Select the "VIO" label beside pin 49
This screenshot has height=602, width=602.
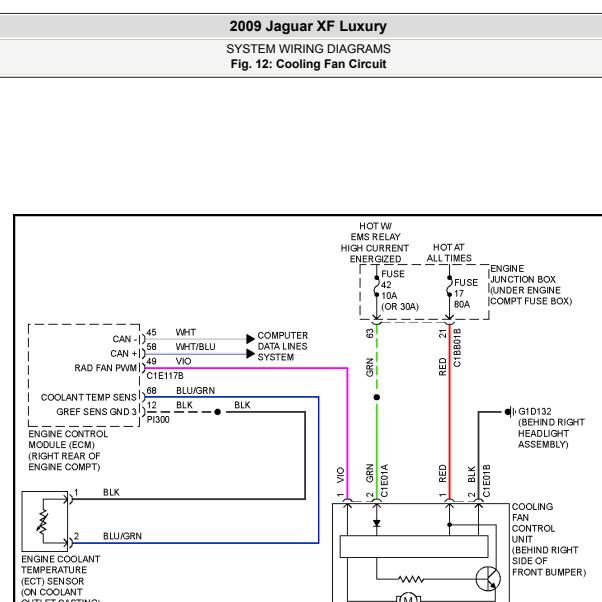point(183,361)
